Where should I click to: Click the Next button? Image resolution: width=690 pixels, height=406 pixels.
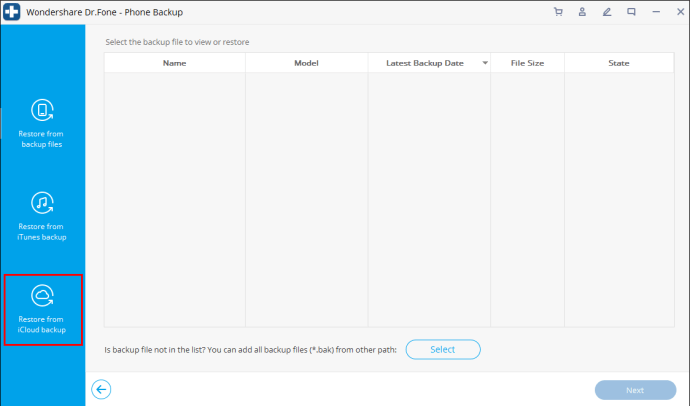pyautogui.click(x=635, y=390)
